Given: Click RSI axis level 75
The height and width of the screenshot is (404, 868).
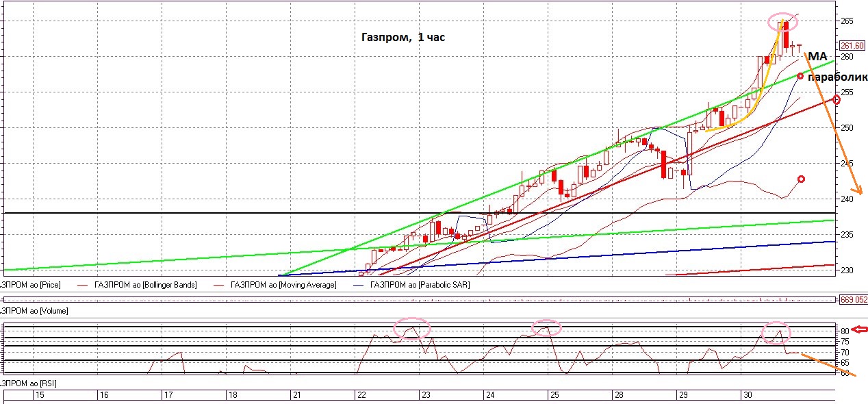Looking at the screenshot, I should 845,341.
